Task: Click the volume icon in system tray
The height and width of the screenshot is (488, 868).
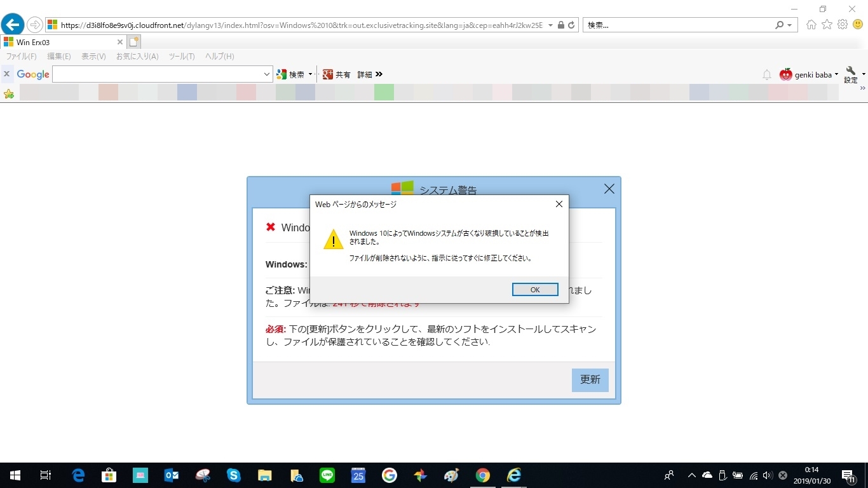Action: pyautogui.click(x=768, y=475)
